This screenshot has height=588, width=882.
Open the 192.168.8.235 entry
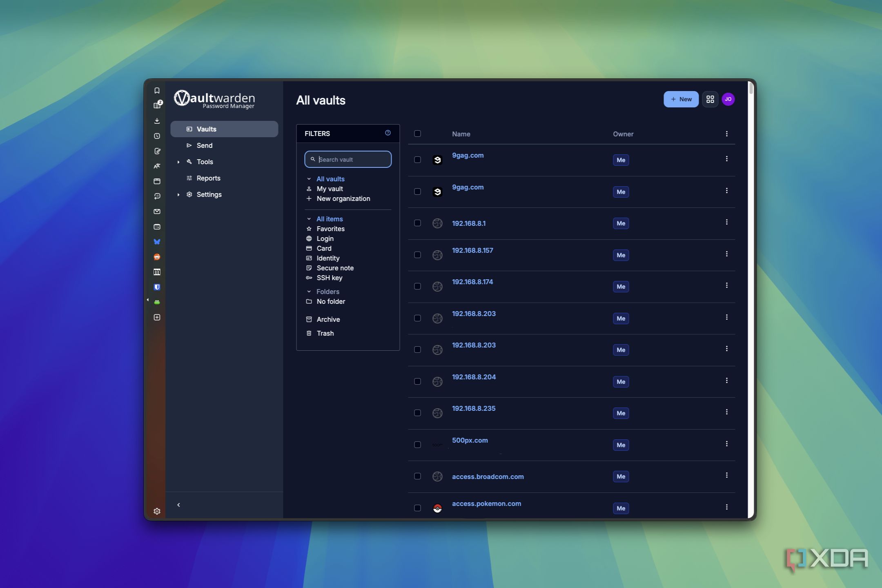(474, 408)
